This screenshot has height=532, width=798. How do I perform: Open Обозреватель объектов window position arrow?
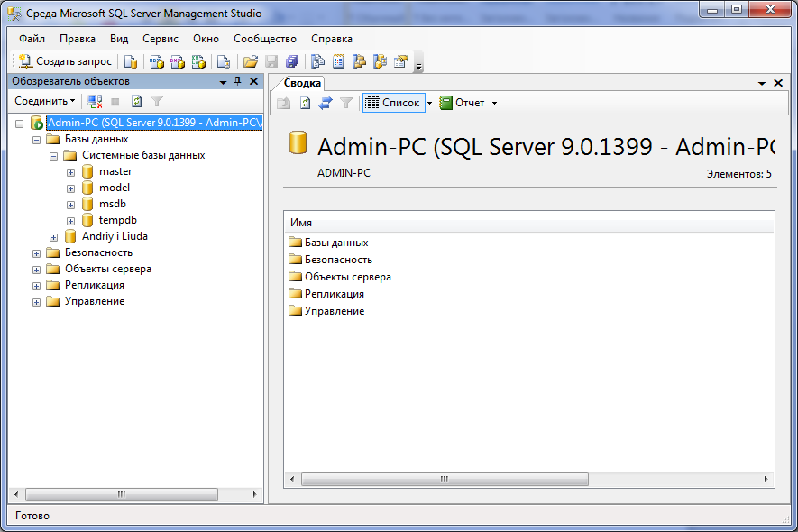tap(223, 82)
